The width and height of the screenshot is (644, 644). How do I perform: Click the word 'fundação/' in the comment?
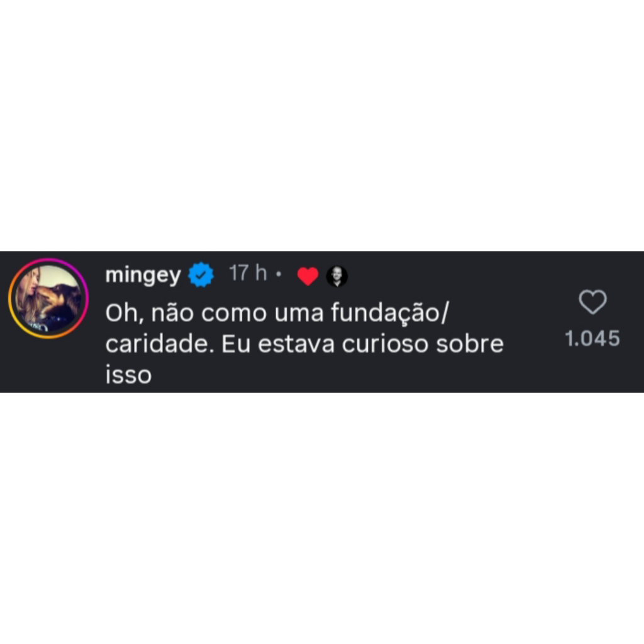point(390,313)
